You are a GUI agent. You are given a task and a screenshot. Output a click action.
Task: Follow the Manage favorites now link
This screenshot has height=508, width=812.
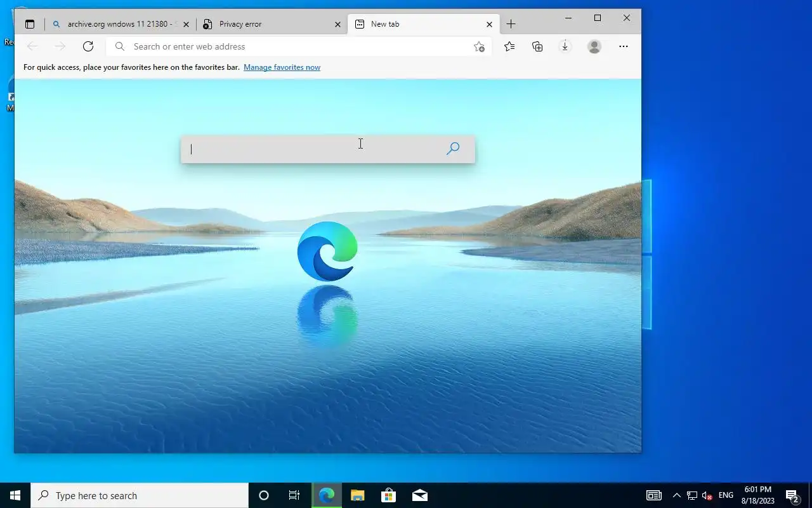pyautogui.click(x=282, y=67)
